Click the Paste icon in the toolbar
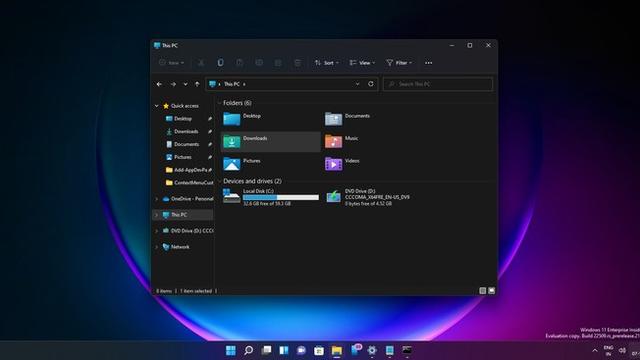The height and width of the screenshot is (360, 640). point(240,63)
